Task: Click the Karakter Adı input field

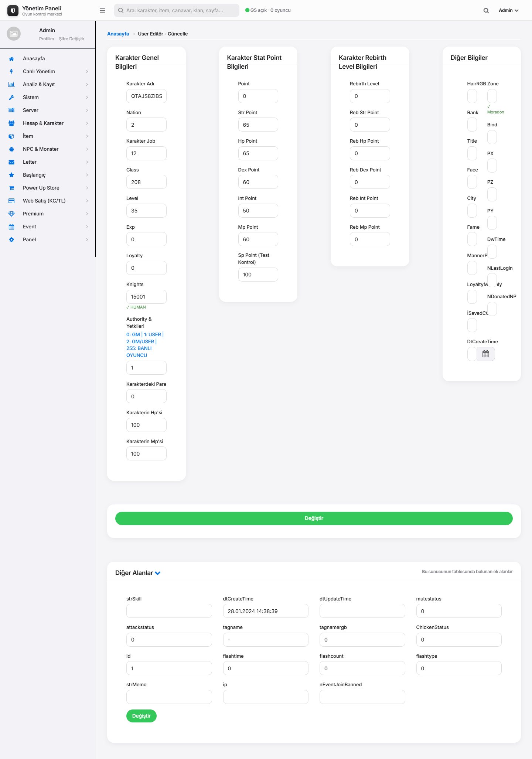Action: [x=146, y=96]
